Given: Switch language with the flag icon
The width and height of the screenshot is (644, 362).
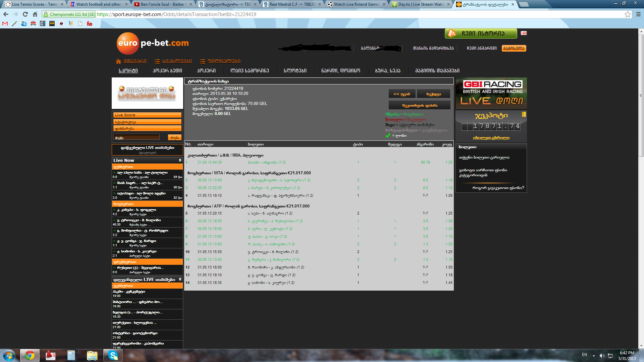Looking at the screenshot, I should point(524,33).
